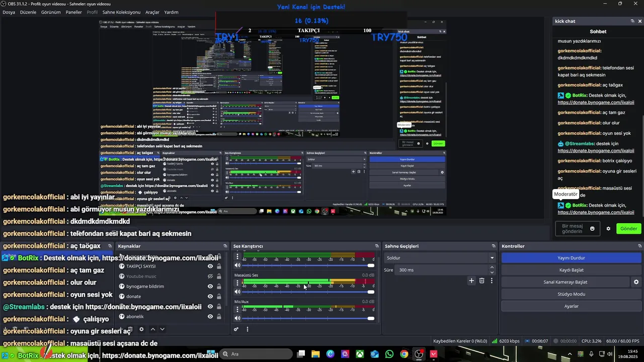Open kick chat settings gear
Image resolution: width=644 pixels, height=362 pixels.
[608, 229]
